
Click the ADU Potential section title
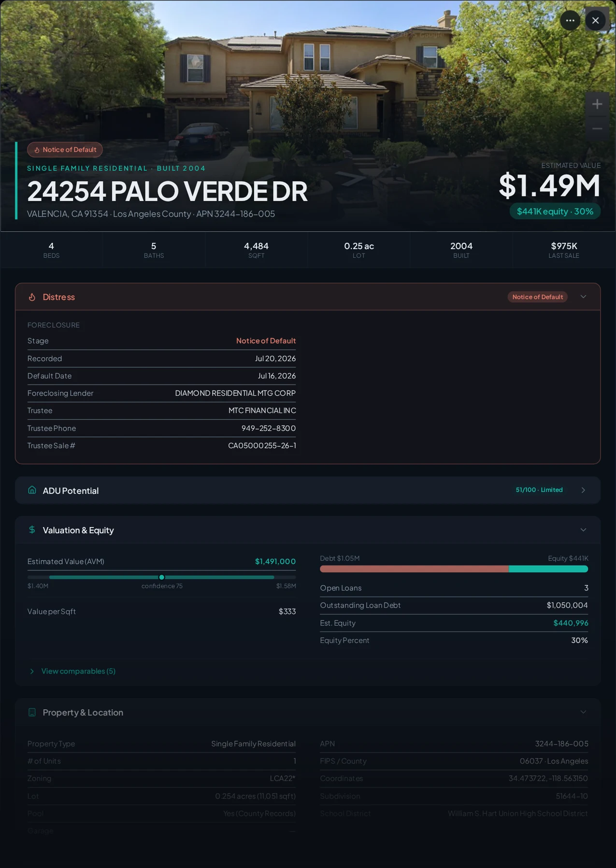click(x=71, y=490)
